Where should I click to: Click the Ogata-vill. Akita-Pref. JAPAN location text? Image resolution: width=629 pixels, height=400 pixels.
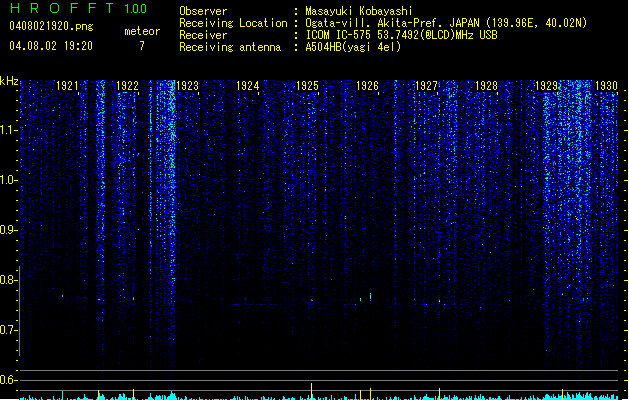pos(446,23)
